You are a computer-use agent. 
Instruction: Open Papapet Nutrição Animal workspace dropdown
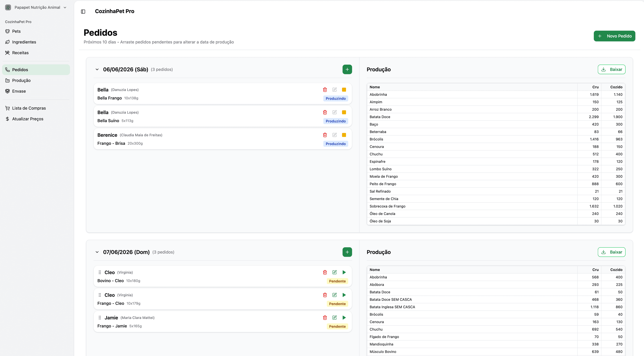tap(36, 8)
